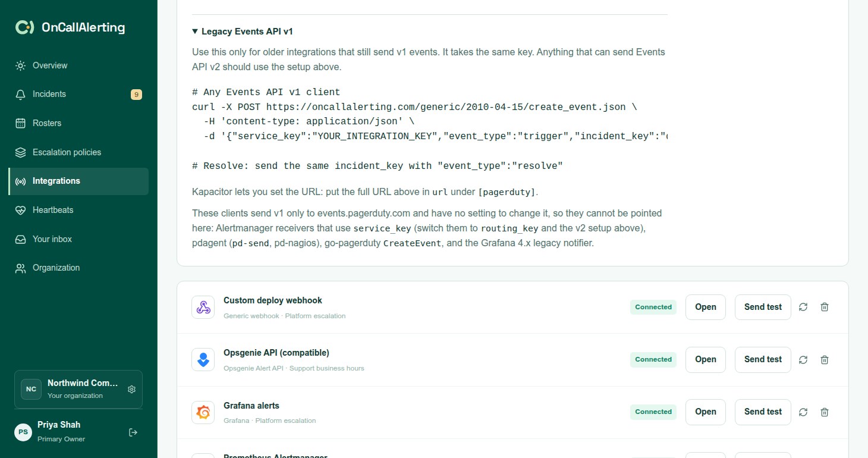The image size is (868, 458).
Task: Click Connected status on Custom deploy webhook
Action: tap(653, 307)
